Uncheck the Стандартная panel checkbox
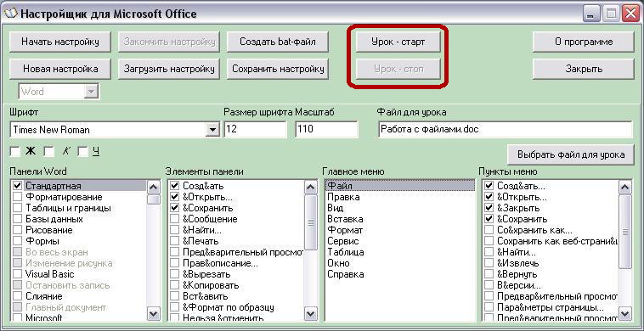Image resolution: width=644 pixels, height=331 pixels. 17,186
